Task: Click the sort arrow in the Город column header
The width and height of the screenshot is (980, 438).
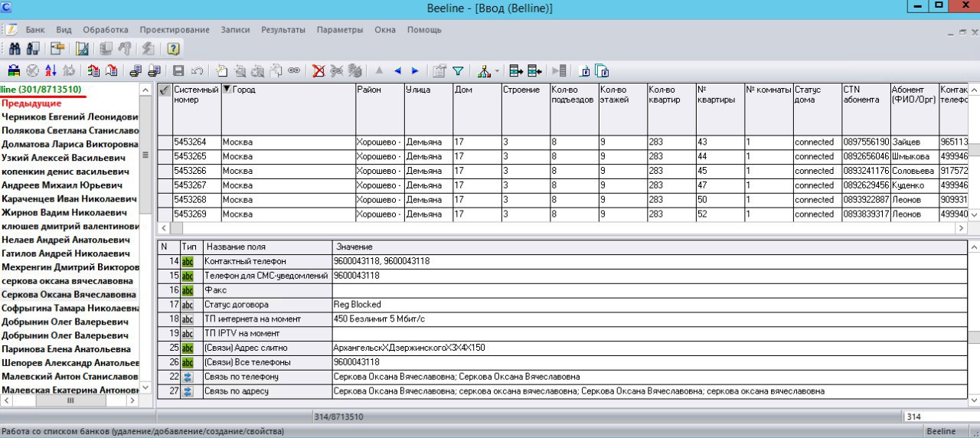Action: [x=227, y=90]
